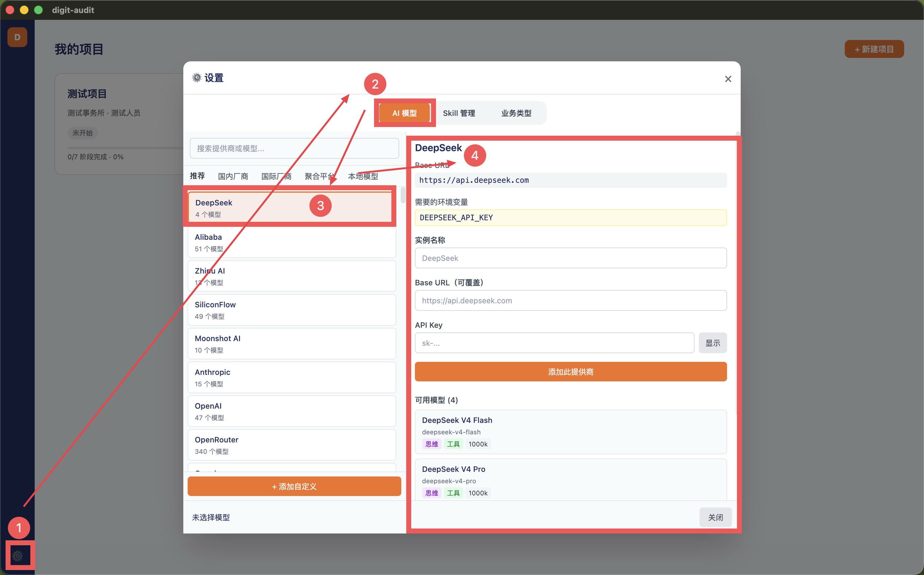Screen dimensions: 924x575
Task: Open the 测试项目 project card
Action: 119,124
